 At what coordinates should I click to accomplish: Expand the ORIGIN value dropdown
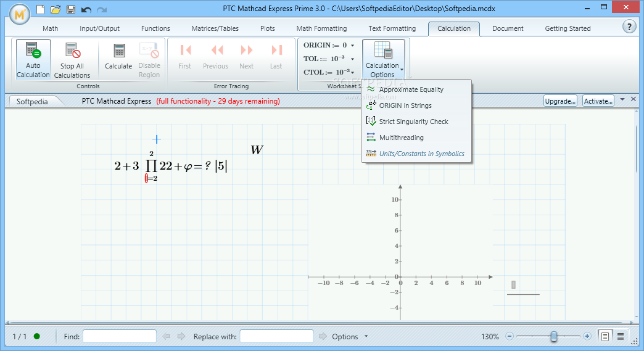pyautogui.click(x=352, y=46)
